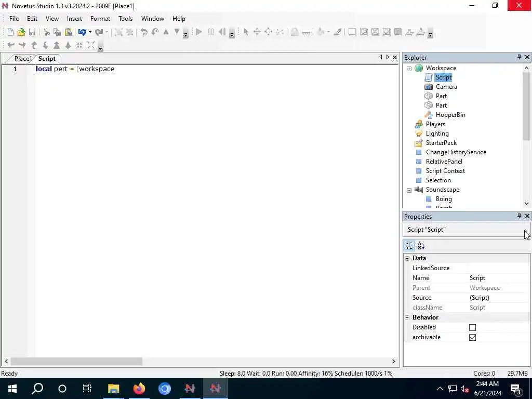Open the Redo history dropdown arrow
The height and width of the screenshot is (399, 532).
point(107,32)
